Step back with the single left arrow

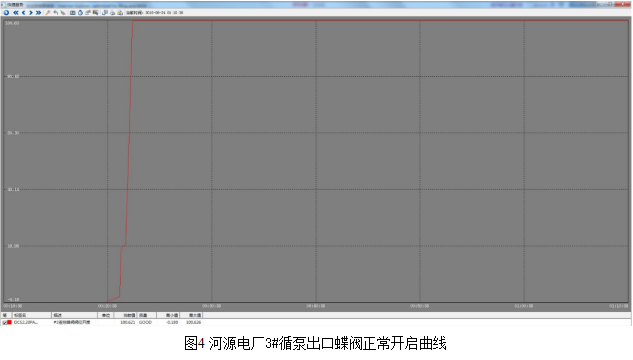pos(23,13)
